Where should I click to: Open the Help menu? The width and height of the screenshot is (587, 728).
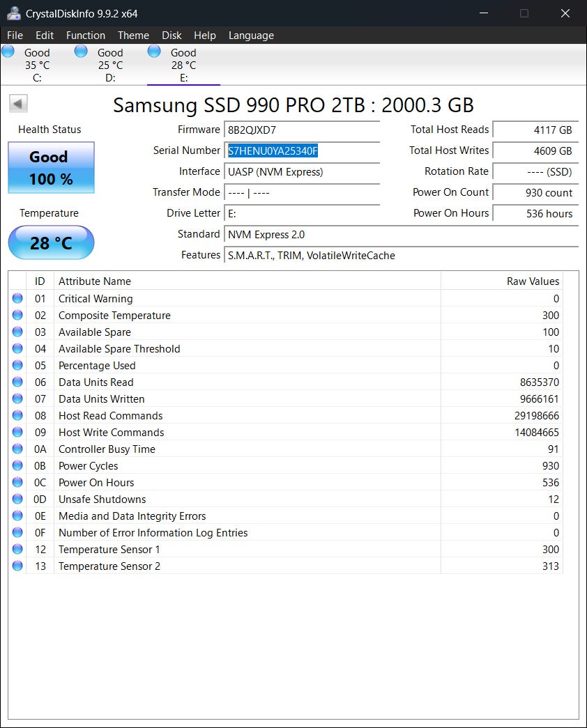click(205, 36)
